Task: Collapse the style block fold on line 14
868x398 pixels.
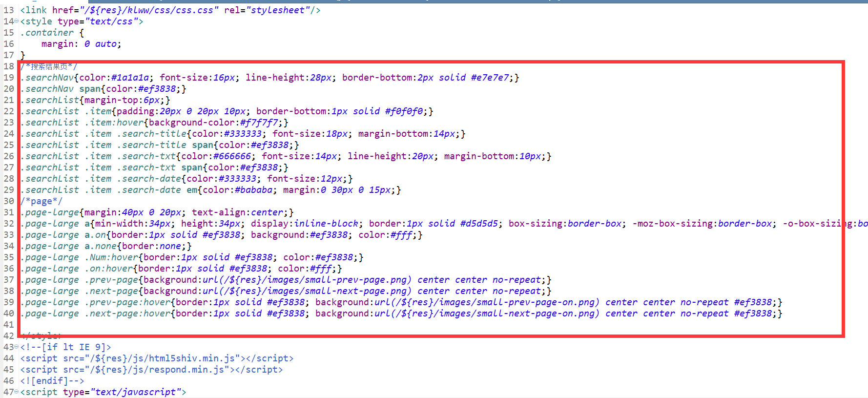Action: click(x=17, y=21)
